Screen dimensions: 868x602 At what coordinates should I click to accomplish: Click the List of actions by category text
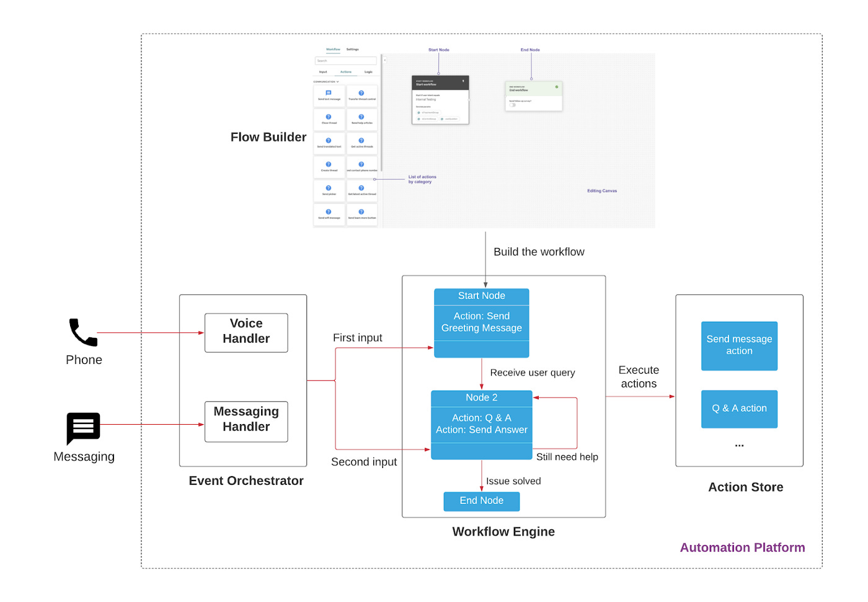click(422, 179)
